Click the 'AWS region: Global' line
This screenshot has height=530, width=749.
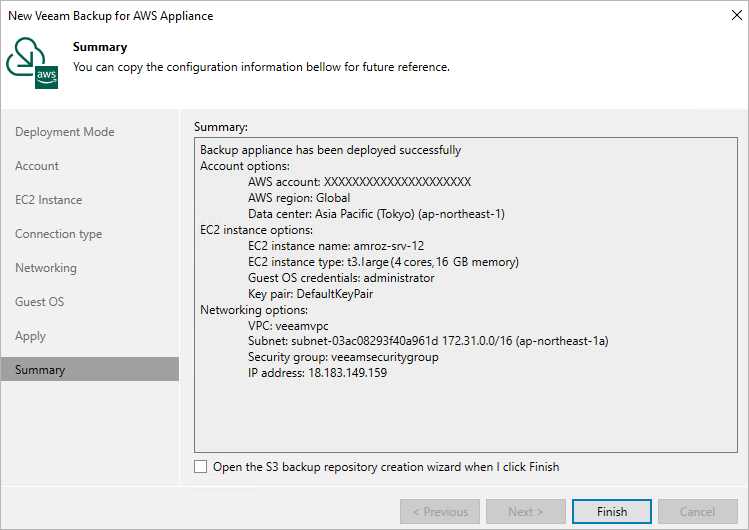pos(299,198)
